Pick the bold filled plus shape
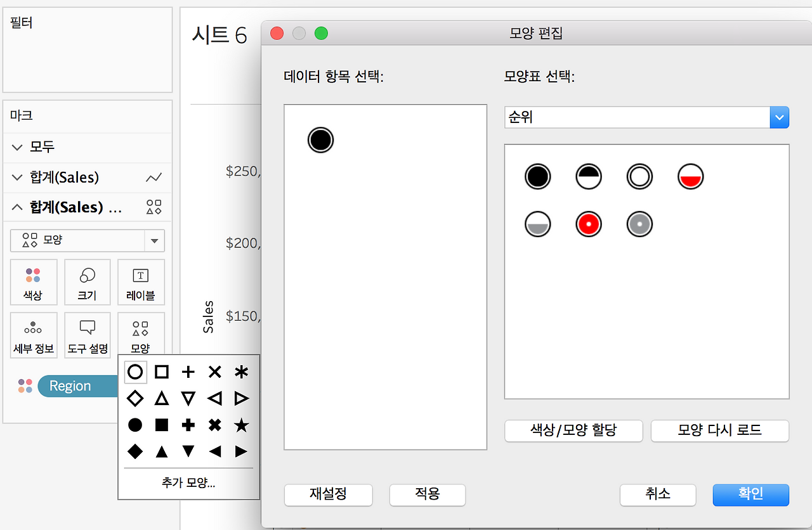This screenshot has height=530, width=812. tap(188, 425)
